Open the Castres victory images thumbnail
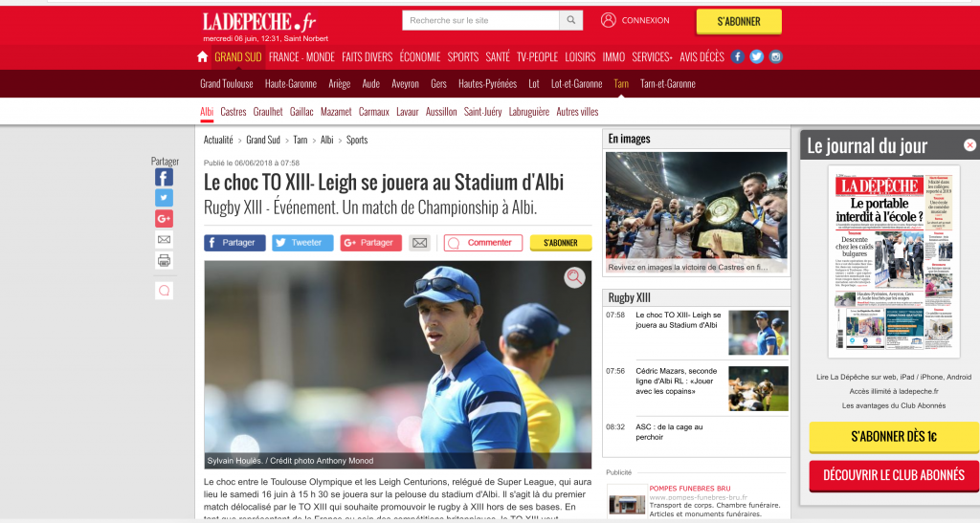This screenshot has height=523, width=980. click(x=697, y=212)
